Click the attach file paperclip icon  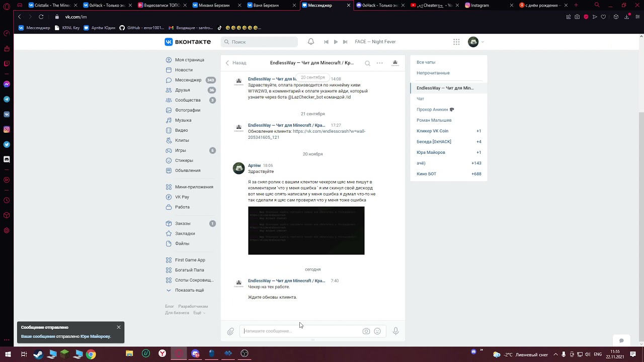point(230,331)
